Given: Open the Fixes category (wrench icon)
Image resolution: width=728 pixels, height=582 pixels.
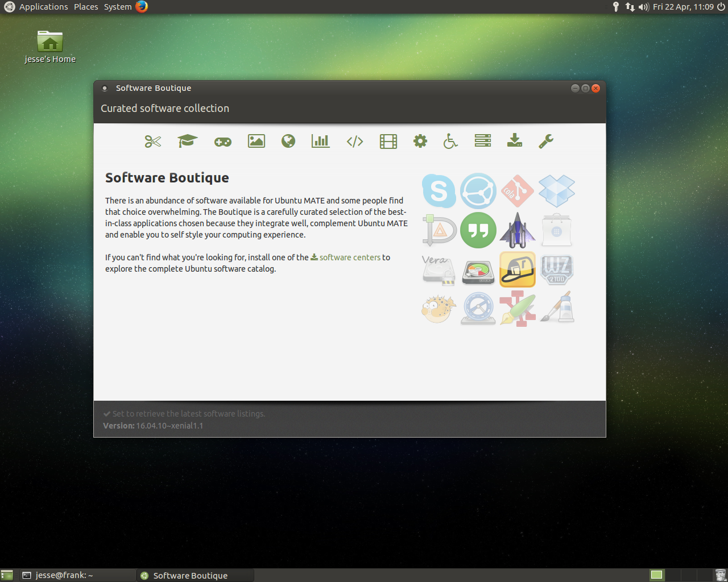Looking at the screenshot, I should [546, 141].
